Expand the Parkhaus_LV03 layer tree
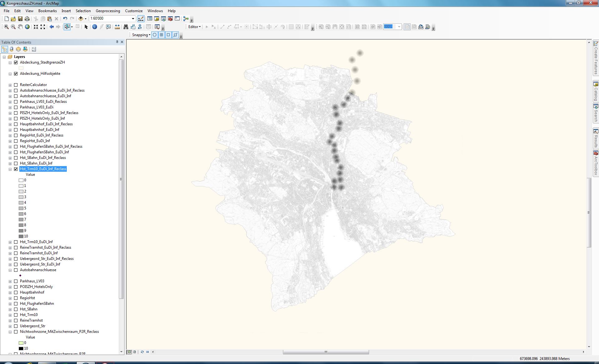This screenshot has width=599, height=364. 10,281
